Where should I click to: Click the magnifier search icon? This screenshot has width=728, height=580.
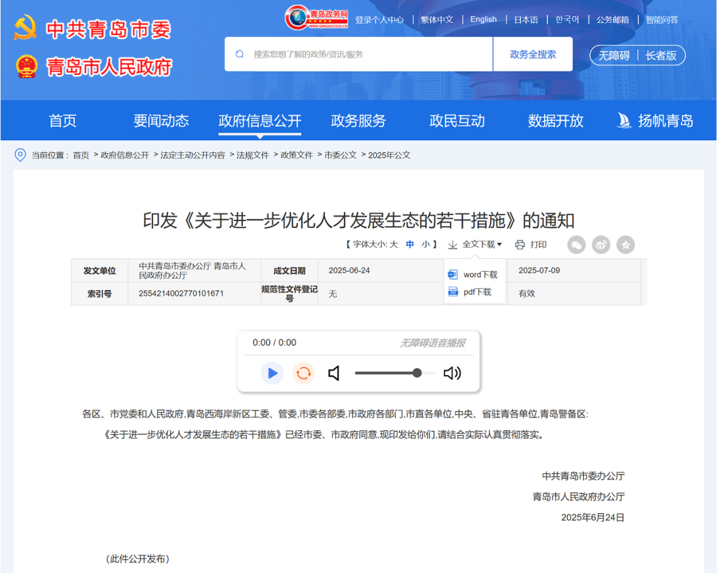pos(239,54)
